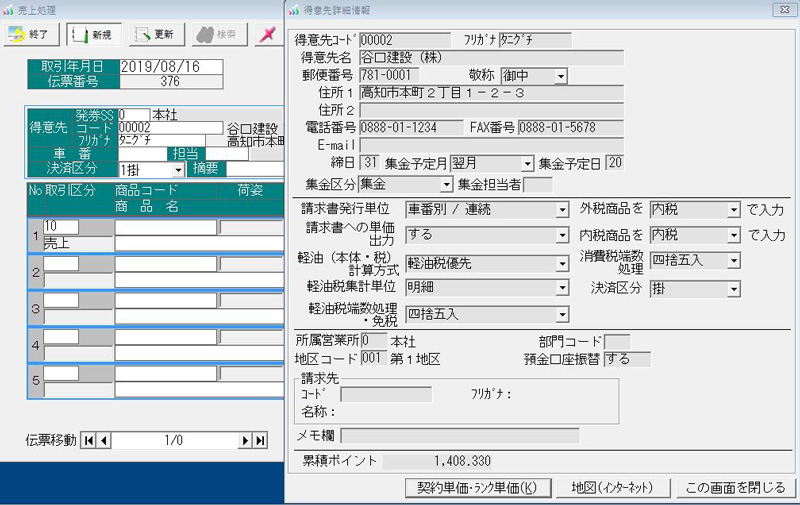This screenshot has height=505, width=800.
Task: Click the 新規 (new) toolbar button
Action: coord(91,34)
